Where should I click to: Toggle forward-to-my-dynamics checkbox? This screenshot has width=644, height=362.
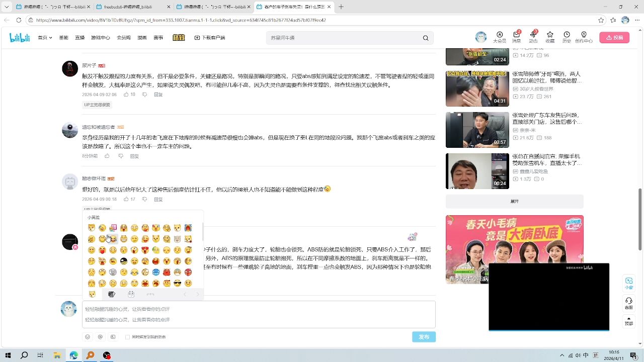[x=127, y=337]
